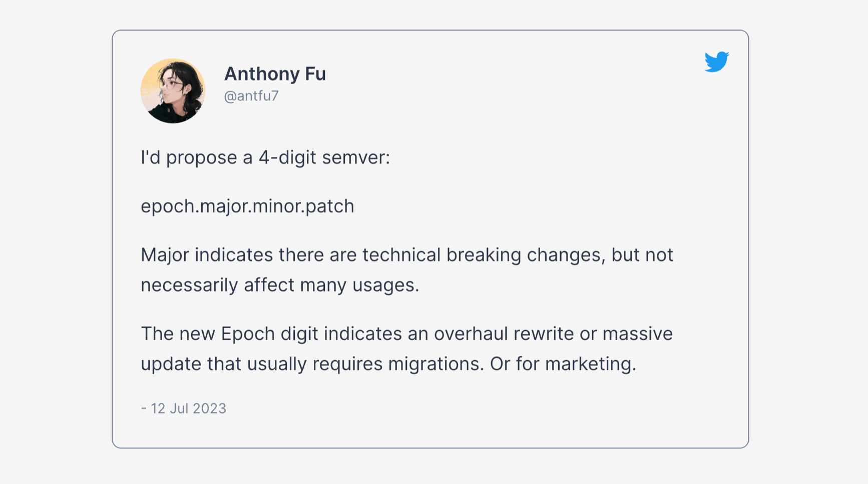Click the phrase 'overhaul rewrite'
The height and width of the screenshot is (484, 868).
pos(503,334)
